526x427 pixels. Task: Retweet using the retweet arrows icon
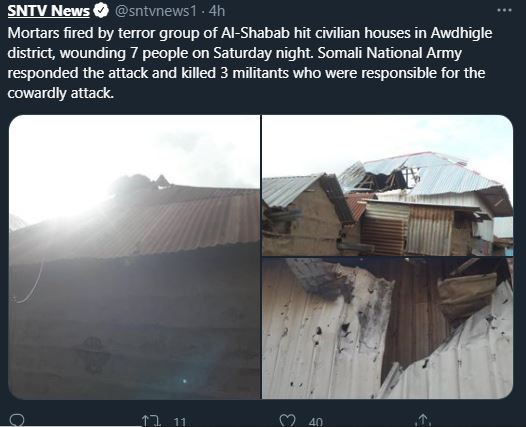pos(151,421)
